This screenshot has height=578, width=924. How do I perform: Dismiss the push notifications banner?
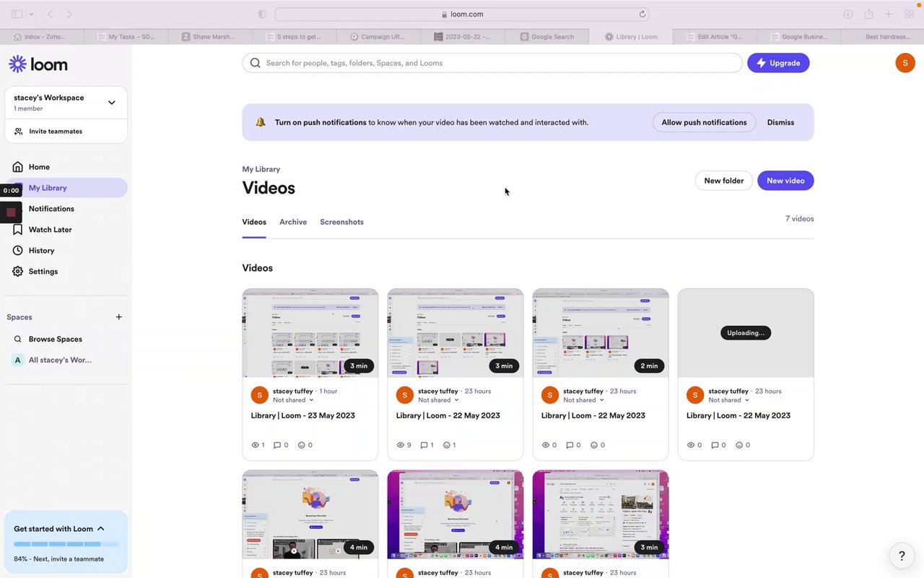(x=780, y=122)
